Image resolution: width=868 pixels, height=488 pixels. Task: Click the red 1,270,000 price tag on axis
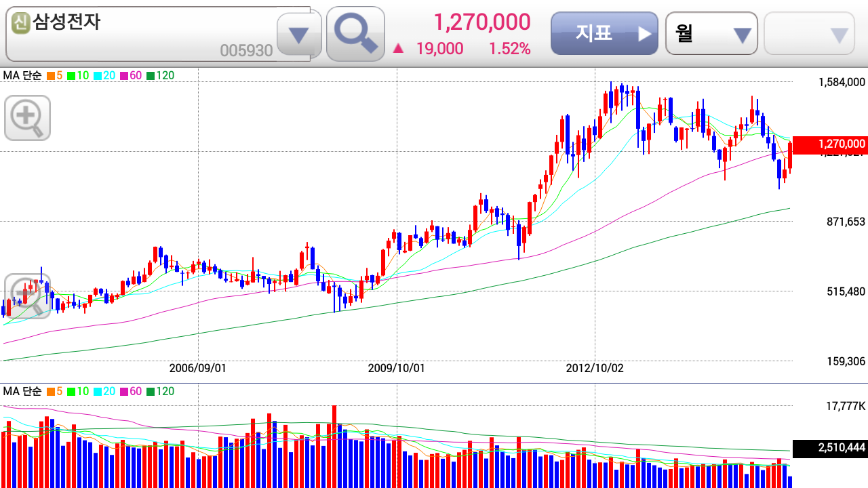(x=830, y=144)
